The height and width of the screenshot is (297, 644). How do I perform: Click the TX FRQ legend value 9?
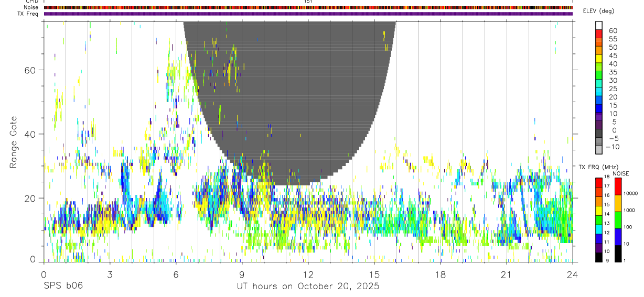pos(607,261)
